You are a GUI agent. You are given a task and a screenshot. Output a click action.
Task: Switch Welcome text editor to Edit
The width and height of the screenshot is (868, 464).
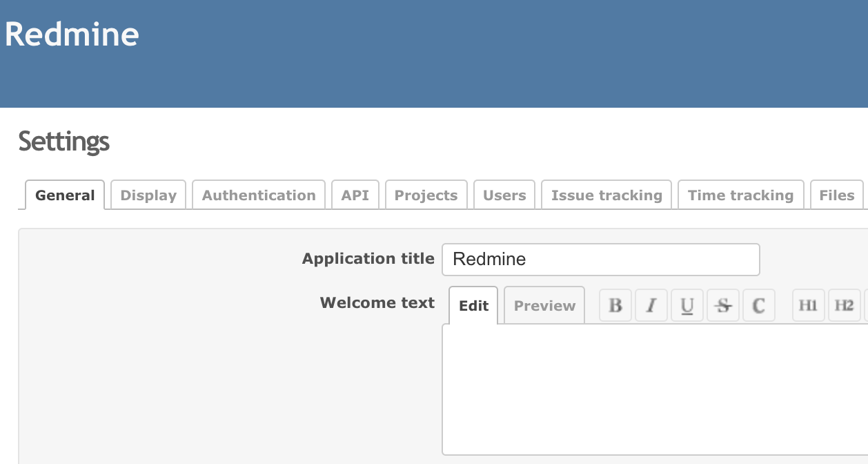[473, 306]
